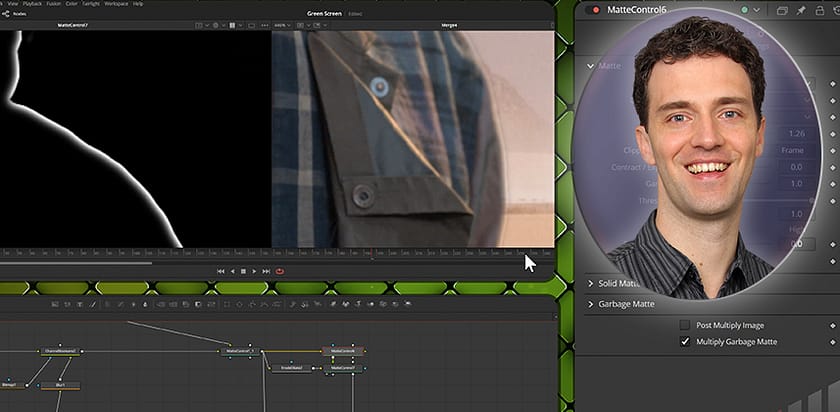Select the ErodeDilate2 node in the flow
The height and width of the screenshot is (412, 840).
(291, 368)
